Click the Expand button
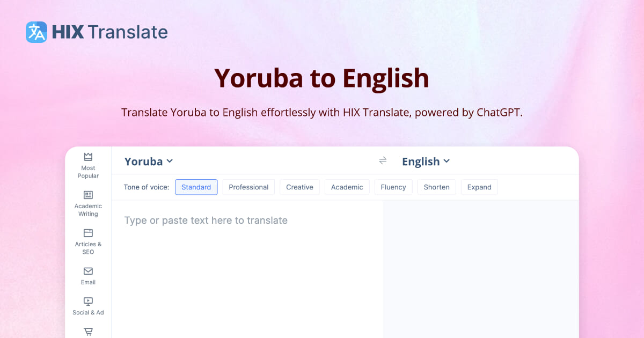644x338 pixels. click(479, 187)
